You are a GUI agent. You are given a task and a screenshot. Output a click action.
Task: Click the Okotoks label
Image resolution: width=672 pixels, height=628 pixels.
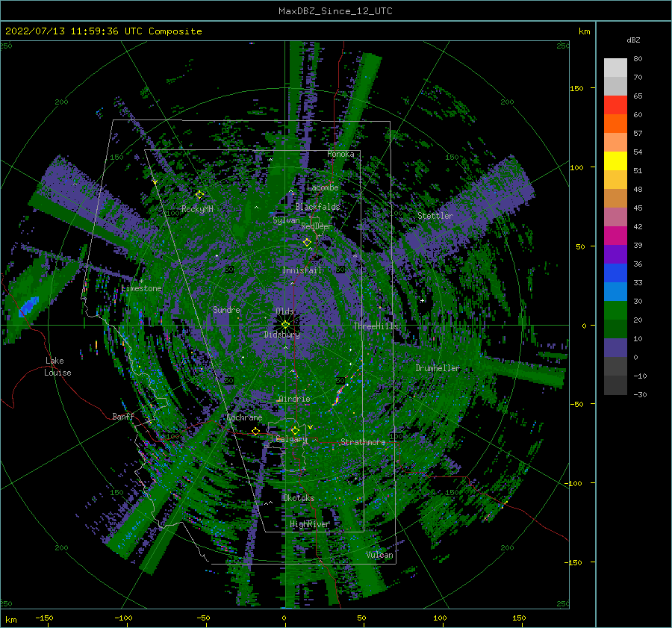coord(299,498)
